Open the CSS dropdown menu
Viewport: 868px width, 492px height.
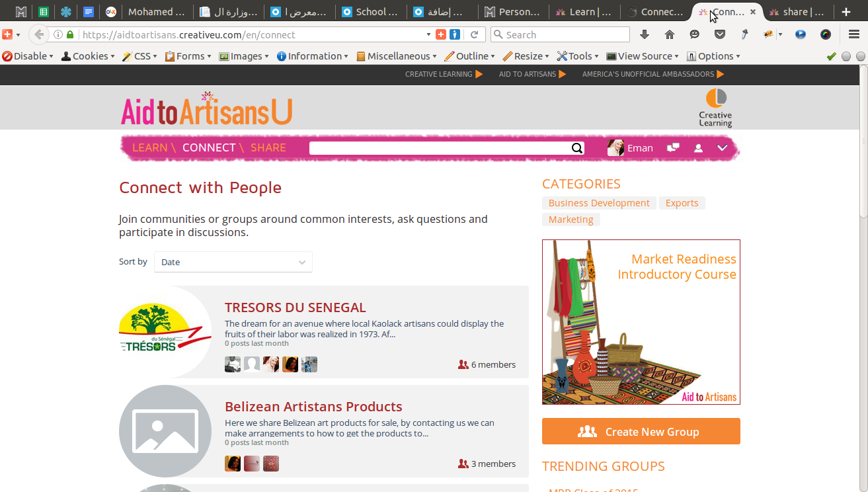[x=139, y=56]
